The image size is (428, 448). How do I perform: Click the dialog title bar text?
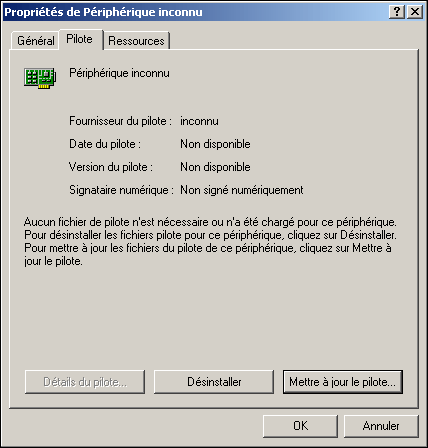[103, 12]
